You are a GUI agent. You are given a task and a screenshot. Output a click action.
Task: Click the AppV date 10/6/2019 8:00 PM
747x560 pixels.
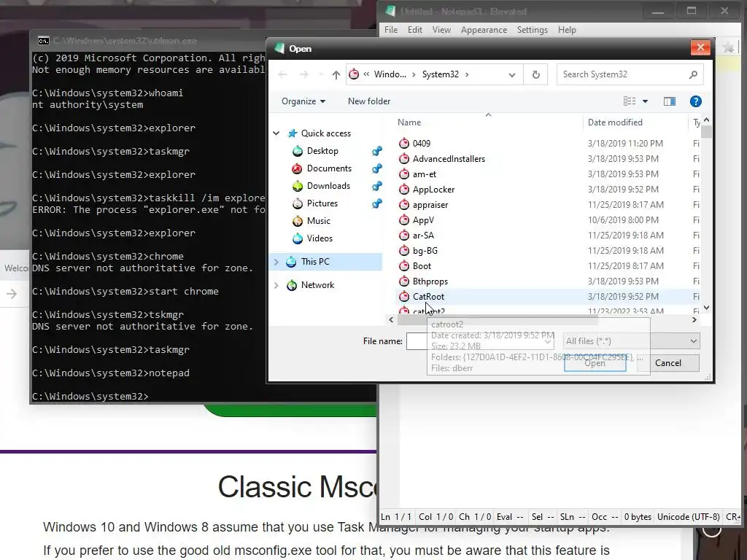coord(623,220)
